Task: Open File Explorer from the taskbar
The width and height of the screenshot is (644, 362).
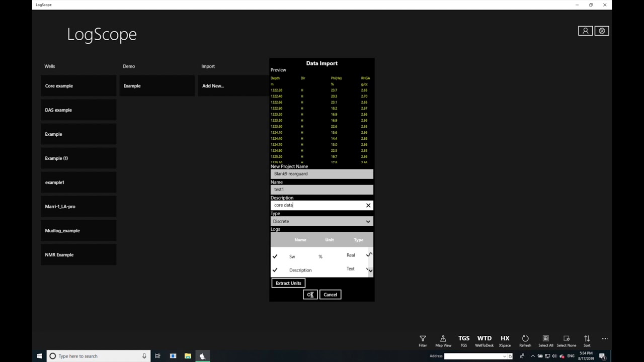Action: (188, 356)
